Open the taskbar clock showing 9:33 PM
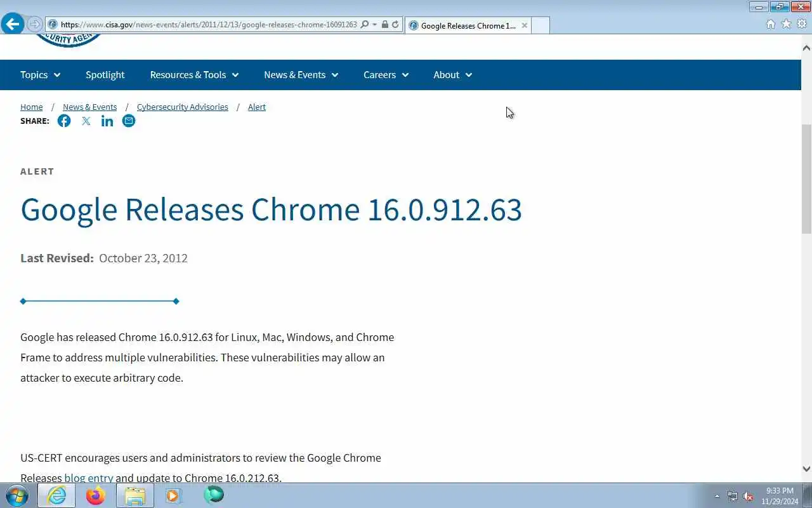 tap(780, 496)
